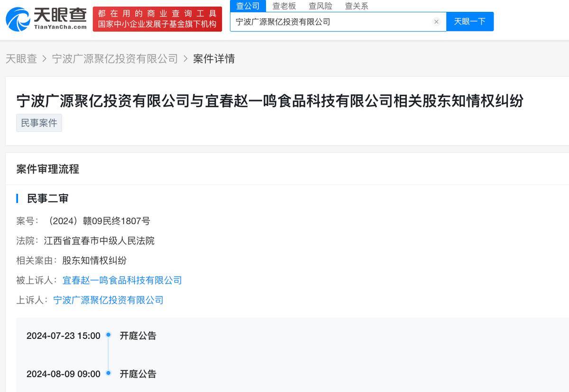Go to 天眼查 breadcrumb home
Viewport: 569px width, 392px height.
coord(21,59)
